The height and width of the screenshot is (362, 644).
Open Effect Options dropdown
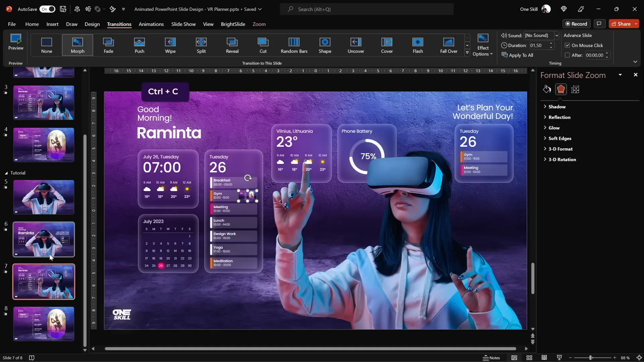(x=483, y=45)
